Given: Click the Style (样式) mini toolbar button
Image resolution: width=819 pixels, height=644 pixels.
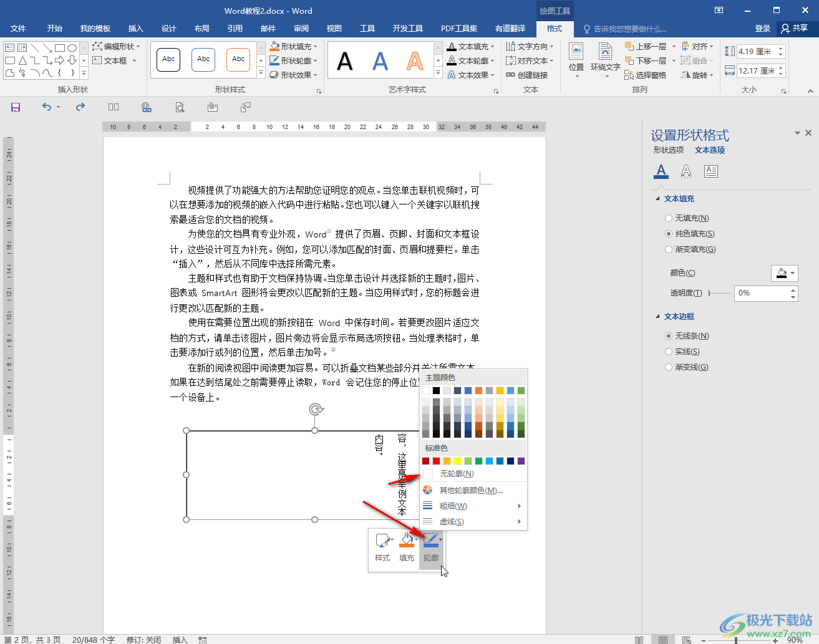Looking at the screenshot, I should pyautogui.click(x=382, y=549).
